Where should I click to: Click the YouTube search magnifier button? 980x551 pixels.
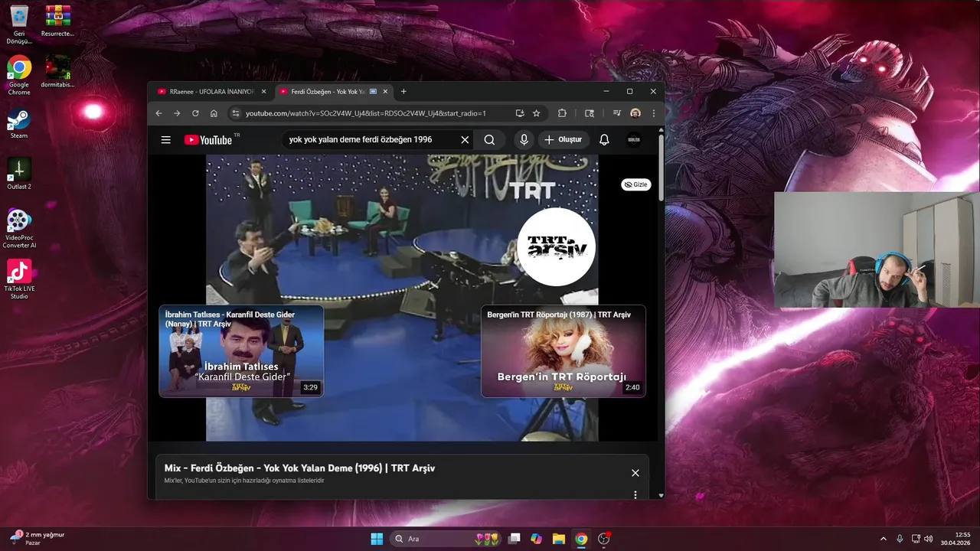489,140
